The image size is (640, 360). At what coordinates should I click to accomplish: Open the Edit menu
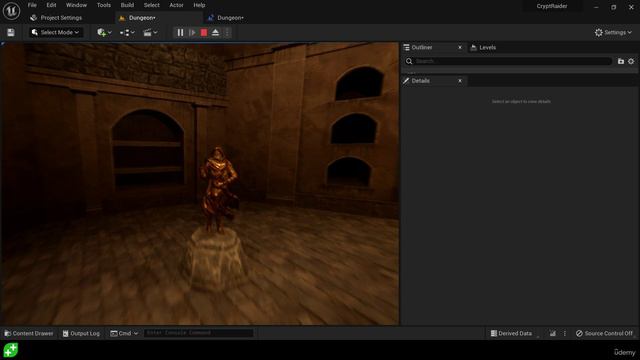(x=51, y=5)
